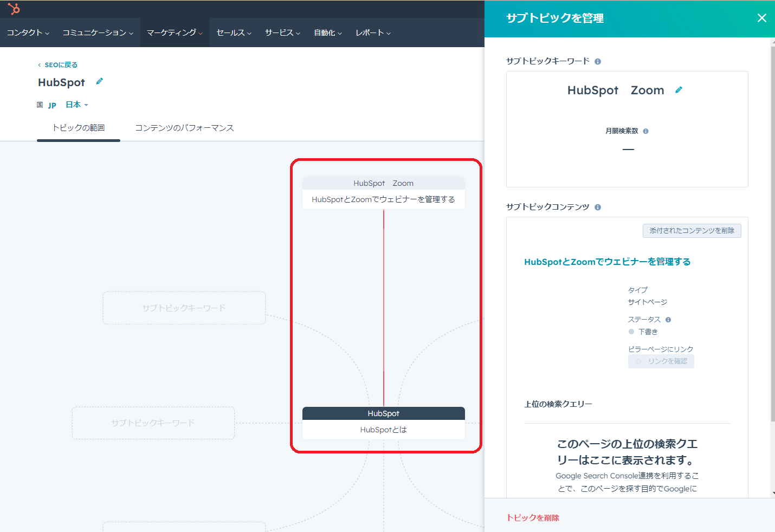Open the 自動化 menu

coord(328,33)
